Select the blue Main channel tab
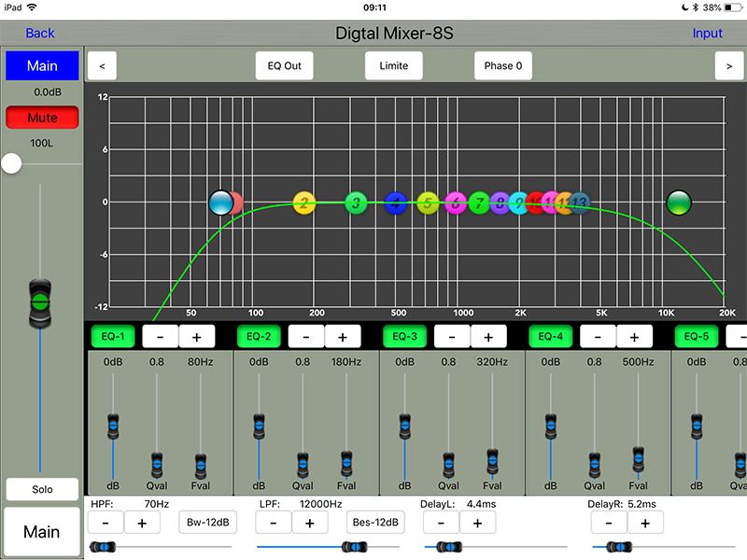This screenshot has width=747, height=560. (42, 66)
